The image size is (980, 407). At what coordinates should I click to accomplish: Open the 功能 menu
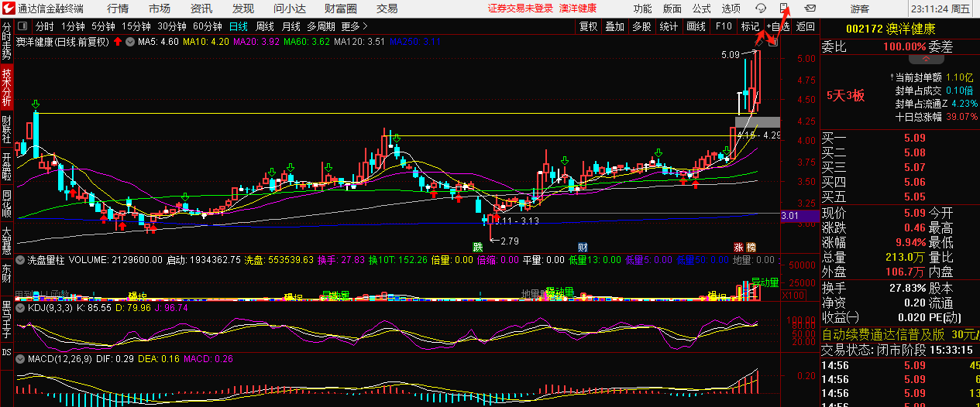[643, 9]
